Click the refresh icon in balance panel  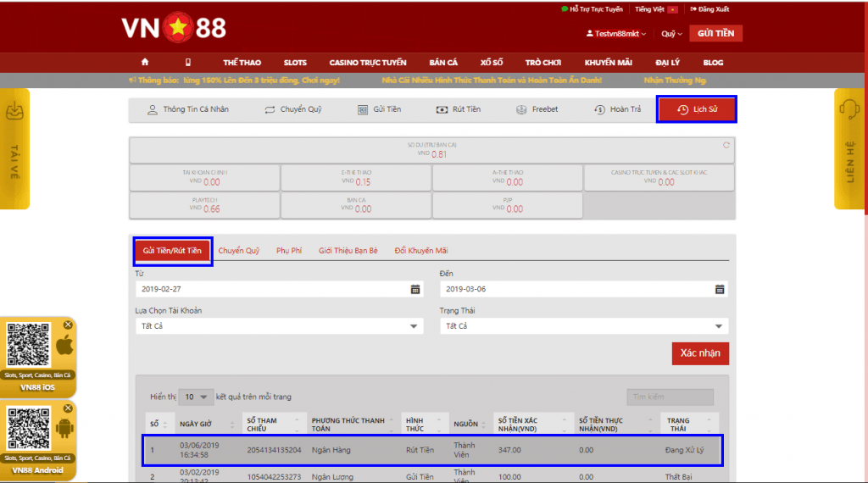tap(726, 145)
